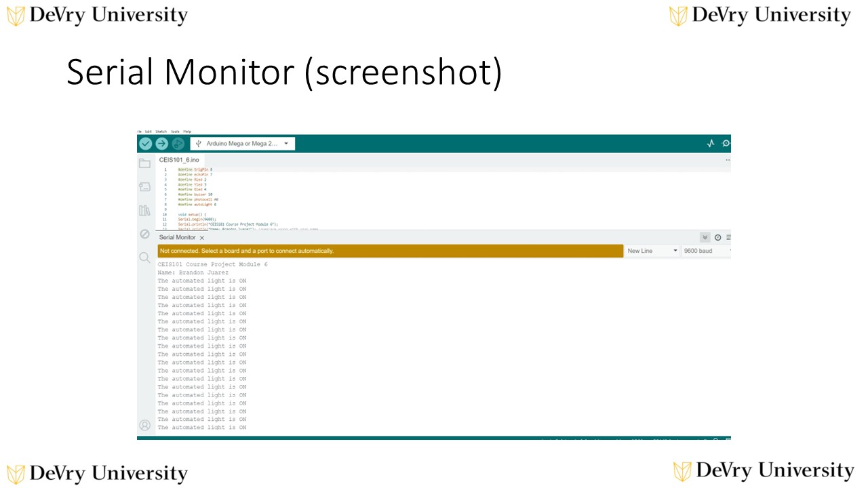Clear the Serial Monitor output
Image resolution: width=868 pixels, height=488 pixels.
[728, 237]
